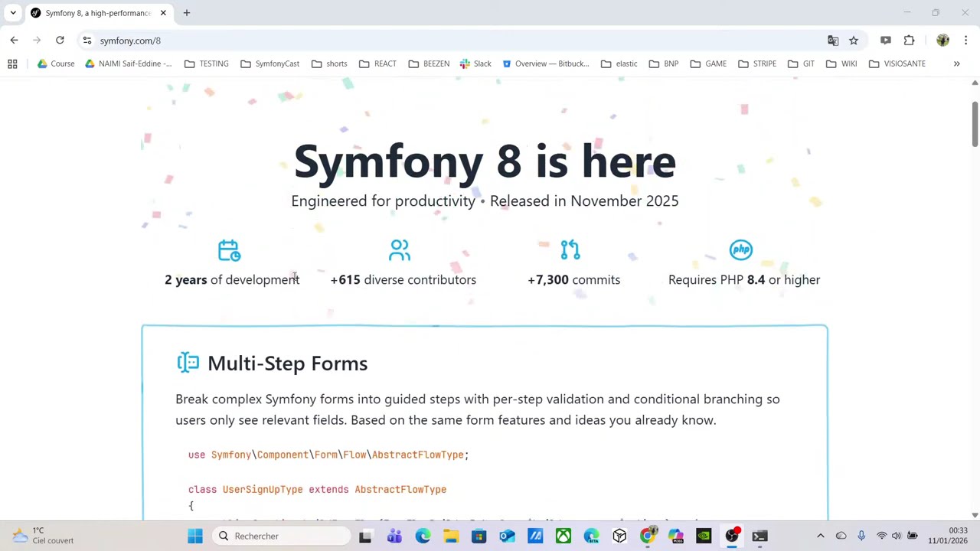This screenshot has width=980, height=551.
Task: Open the SymfonyCast bookmark folder
Action: [x=270, y=64]
